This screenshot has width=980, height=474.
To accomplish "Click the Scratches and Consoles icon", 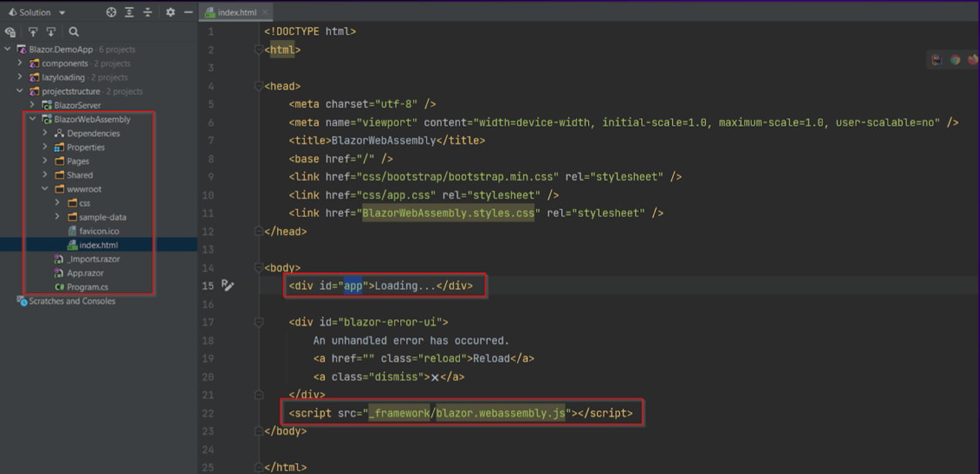I will pos(22,301).
